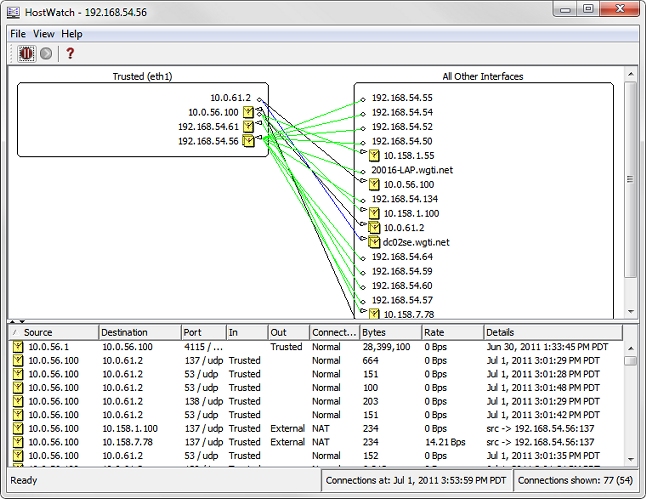The width and height of the screenshot is (646, 499).
Task: Open the View menu
Action: pyautogui.click(x=43, y=34)
